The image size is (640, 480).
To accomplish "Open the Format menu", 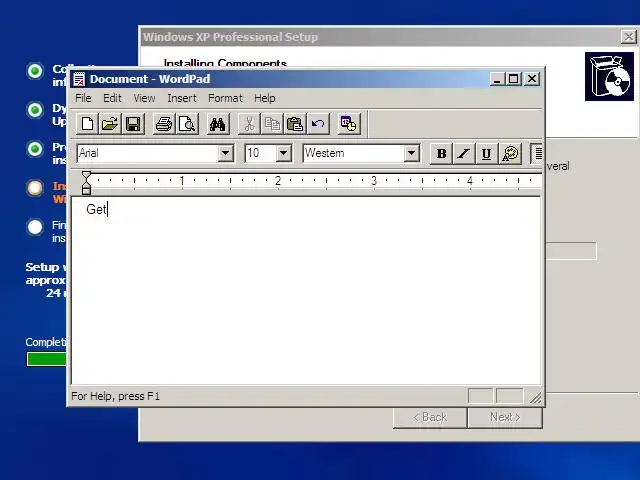I will (x=225, y=98).
